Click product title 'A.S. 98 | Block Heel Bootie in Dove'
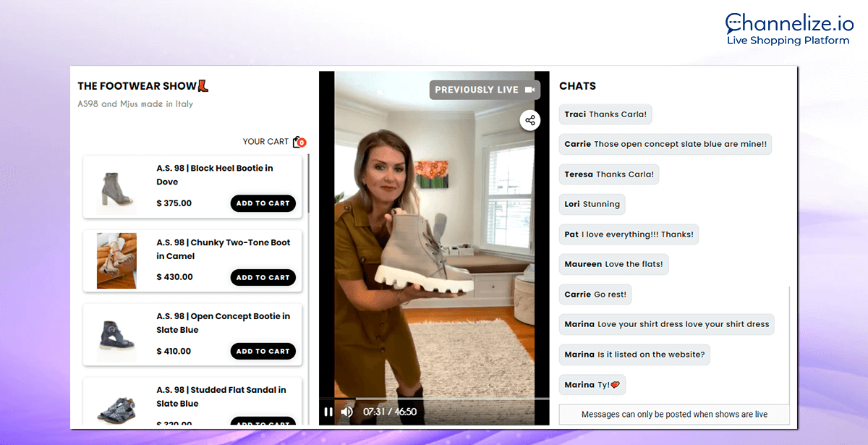 coord(215,175)
